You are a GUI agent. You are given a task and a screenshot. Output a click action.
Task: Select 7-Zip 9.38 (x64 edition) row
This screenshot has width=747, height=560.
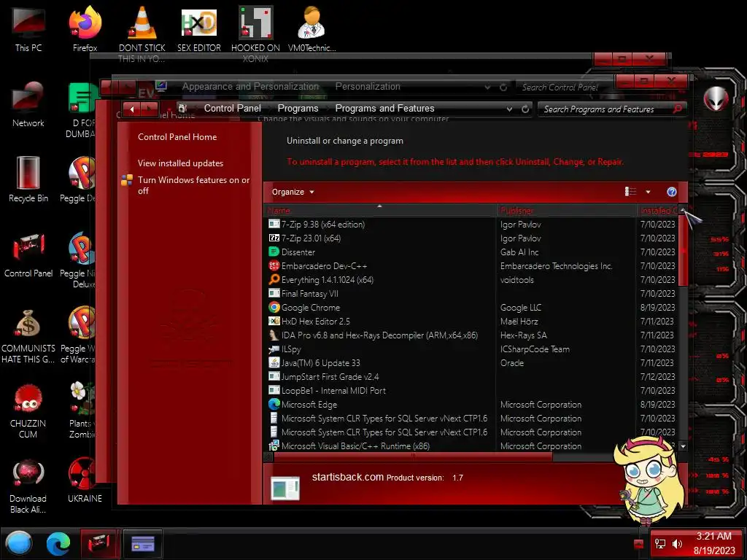click(x=471, y=225)
